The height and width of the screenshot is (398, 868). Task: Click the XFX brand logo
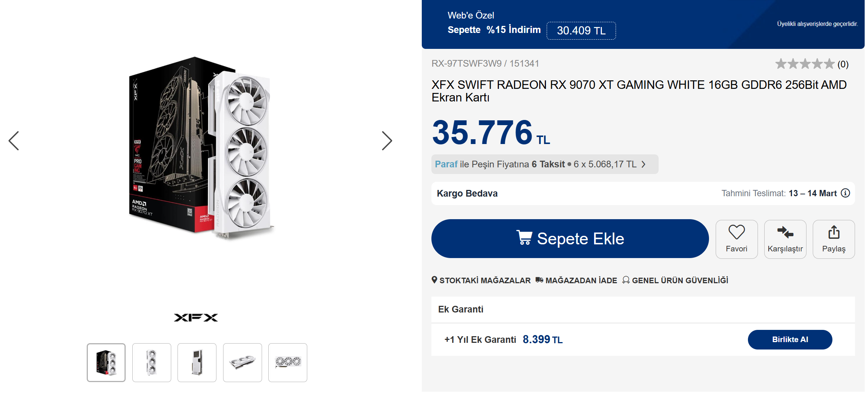(x=196, y=318)
